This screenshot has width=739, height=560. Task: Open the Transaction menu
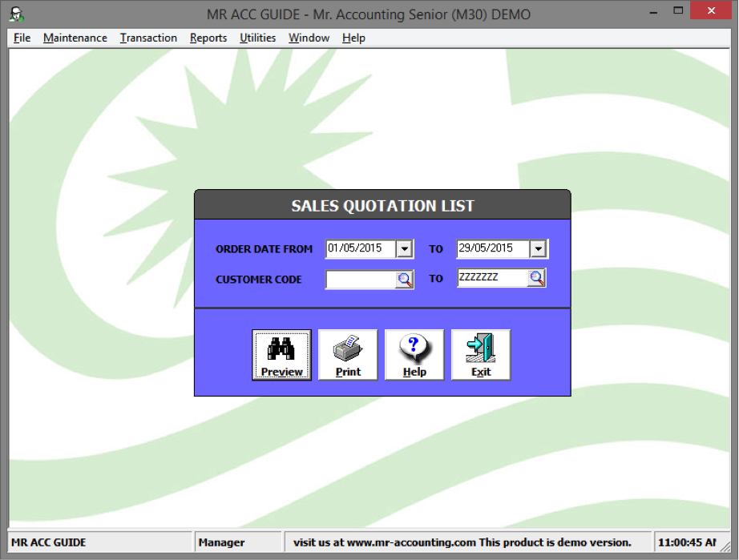(148, 38)
